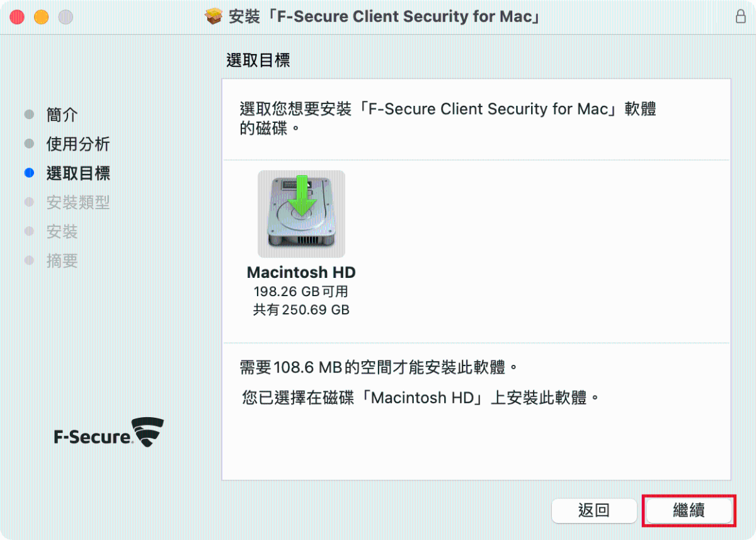
Task: Click the installer package icon in title bar
Action: [214, 17]
